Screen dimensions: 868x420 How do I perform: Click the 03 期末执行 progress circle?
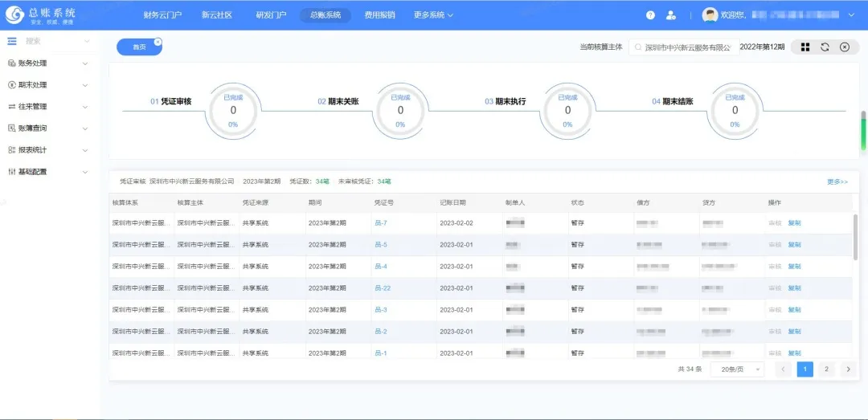pyautogui.click(x=568, y=111)
